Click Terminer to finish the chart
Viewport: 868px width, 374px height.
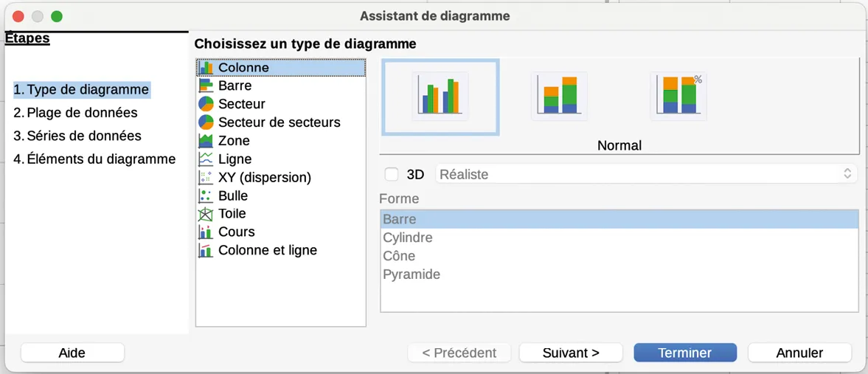point(685,353)
